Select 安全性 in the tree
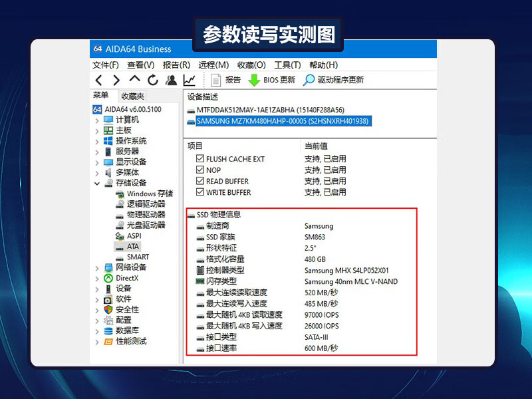Image resolution: width=532 pixels, height=399 pixels. pos(121,309)
